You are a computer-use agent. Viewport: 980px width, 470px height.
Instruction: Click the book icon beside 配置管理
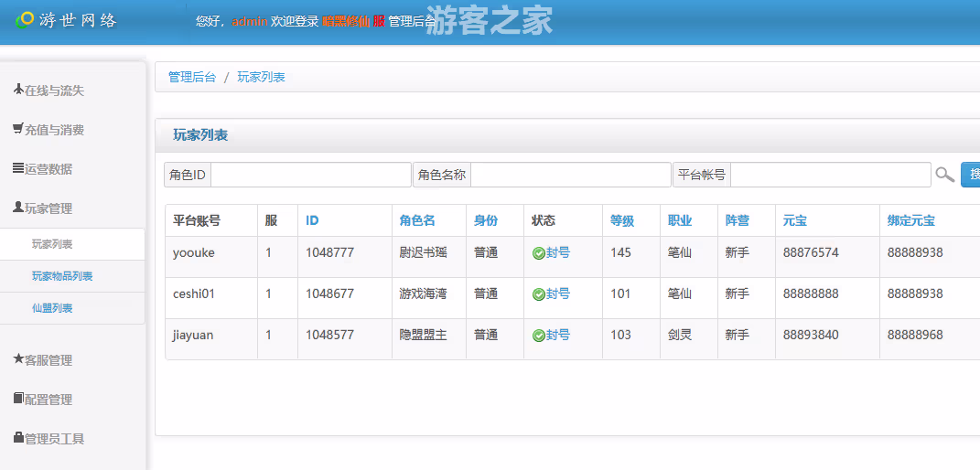[18, 399]
